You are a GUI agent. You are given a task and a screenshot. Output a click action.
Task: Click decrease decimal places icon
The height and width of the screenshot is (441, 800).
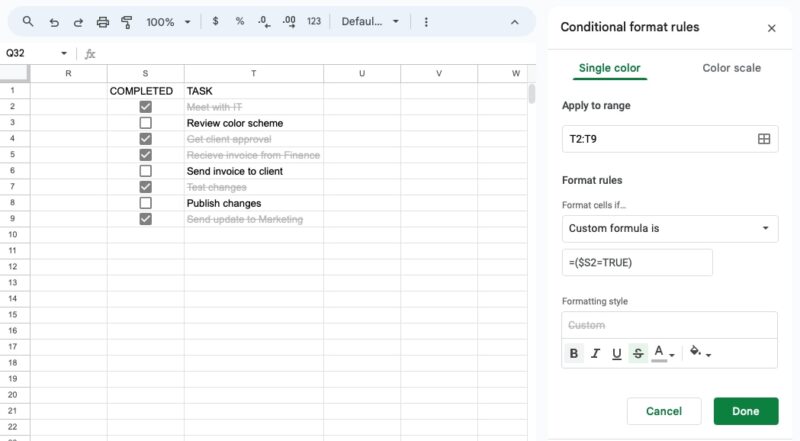click(x=264, y=21)
